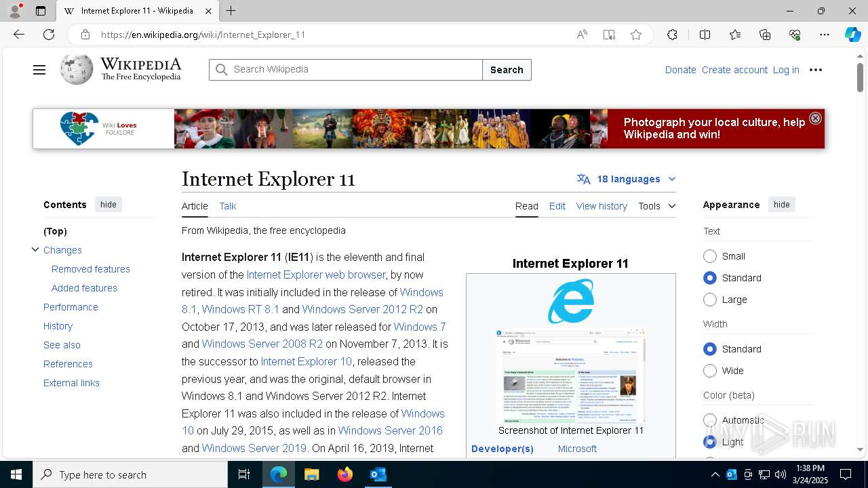Dismiss the Wiki Loves Folklore banner
The height and width of the screenshot is (488, 868).
pyautogui.click(x=815, y=118)
